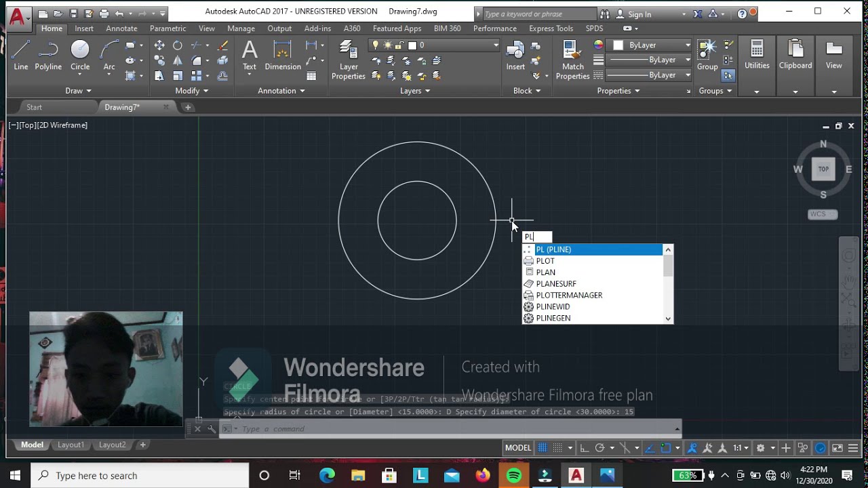Select the Polyline tool
This screenshot has width=868, height=488.
[48, 56]
